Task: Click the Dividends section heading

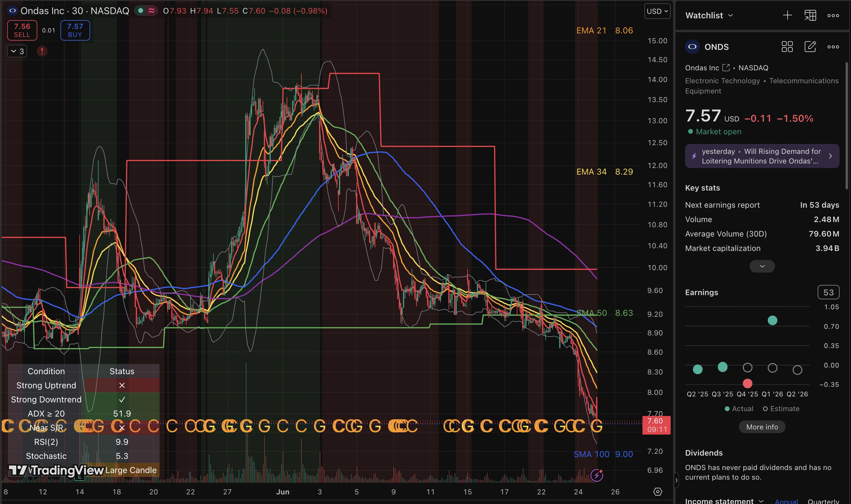Action: point(704,453)
